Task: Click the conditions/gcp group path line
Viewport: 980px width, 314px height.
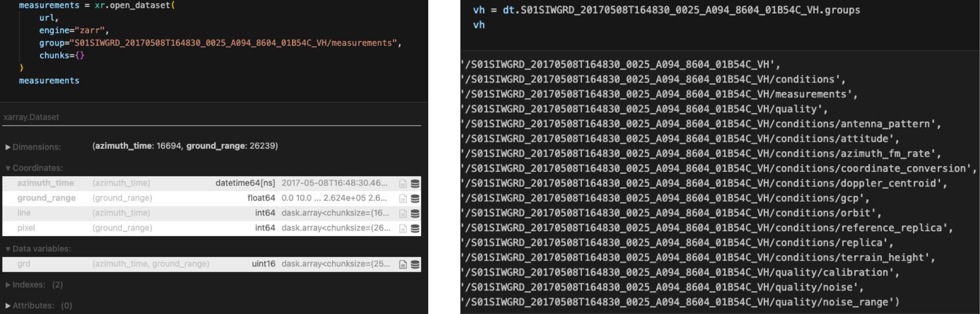Action: click(665, 198)
